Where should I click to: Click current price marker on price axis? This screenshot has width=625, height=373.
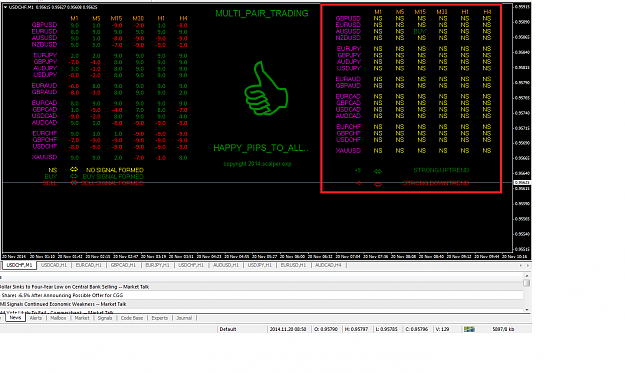point(522,183)
